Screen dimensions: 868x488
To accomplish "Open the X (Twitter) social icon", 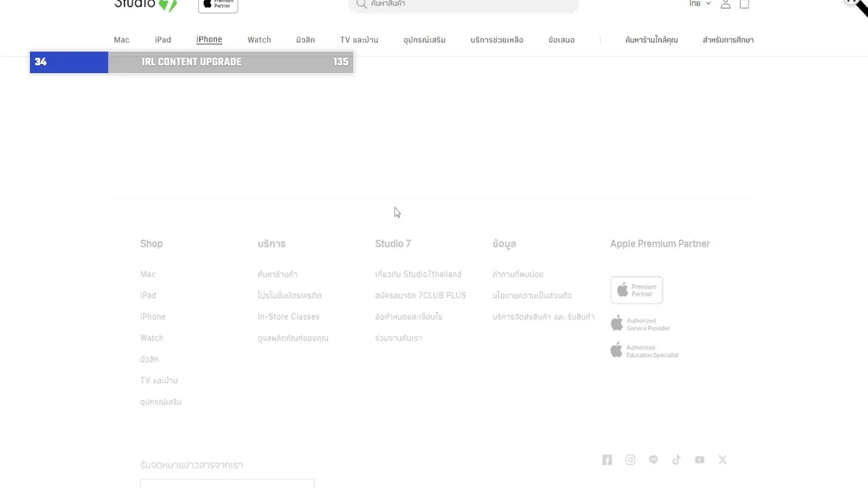I will (722, 460).
